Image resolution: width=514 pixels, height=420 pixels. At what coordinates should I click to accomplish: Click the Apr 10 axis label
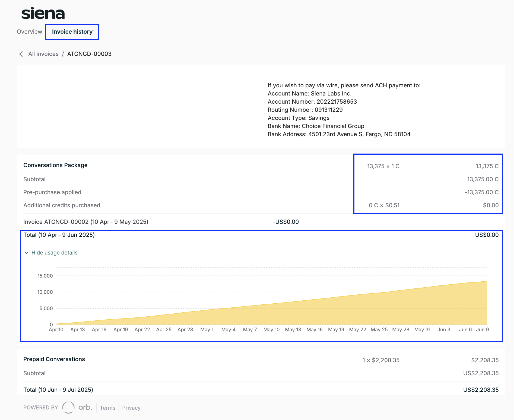(x=56, y=330)
